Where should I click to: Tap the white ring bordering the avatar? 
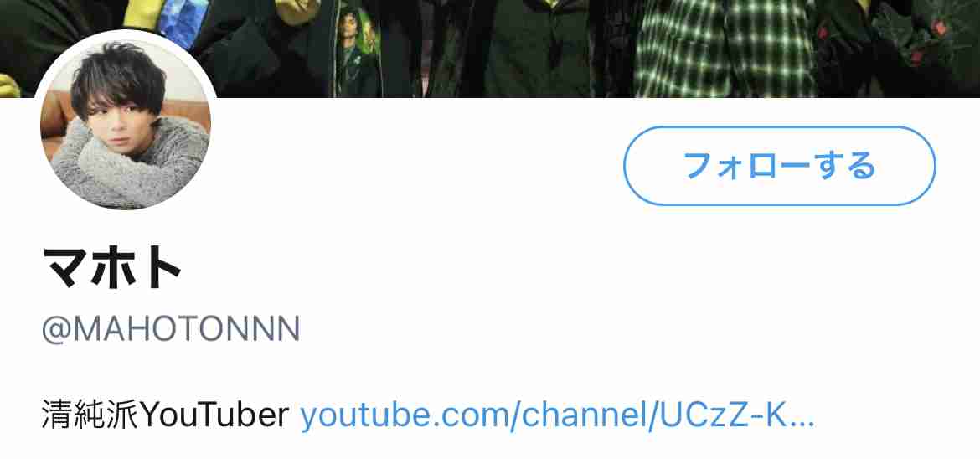[125, 34]
